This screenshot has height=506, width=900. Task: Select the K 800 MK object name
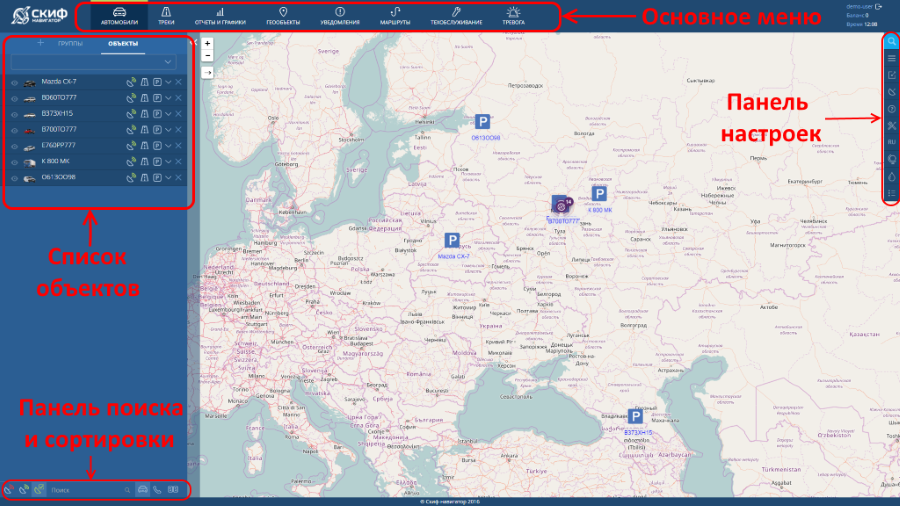pyautogui.click(x=56, y=162)
